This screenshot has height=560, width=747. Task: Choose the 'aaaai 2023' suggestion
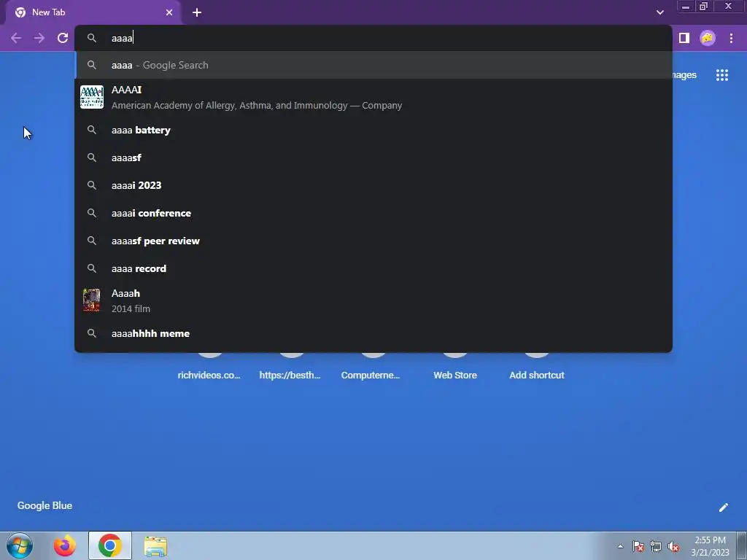click(373, 185)
